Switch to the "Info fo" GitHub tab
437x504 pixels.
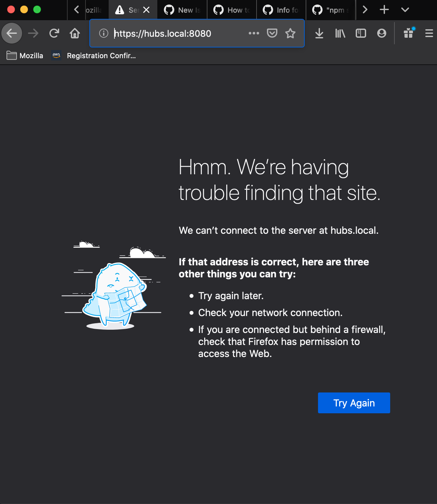(x=281, y=10)
